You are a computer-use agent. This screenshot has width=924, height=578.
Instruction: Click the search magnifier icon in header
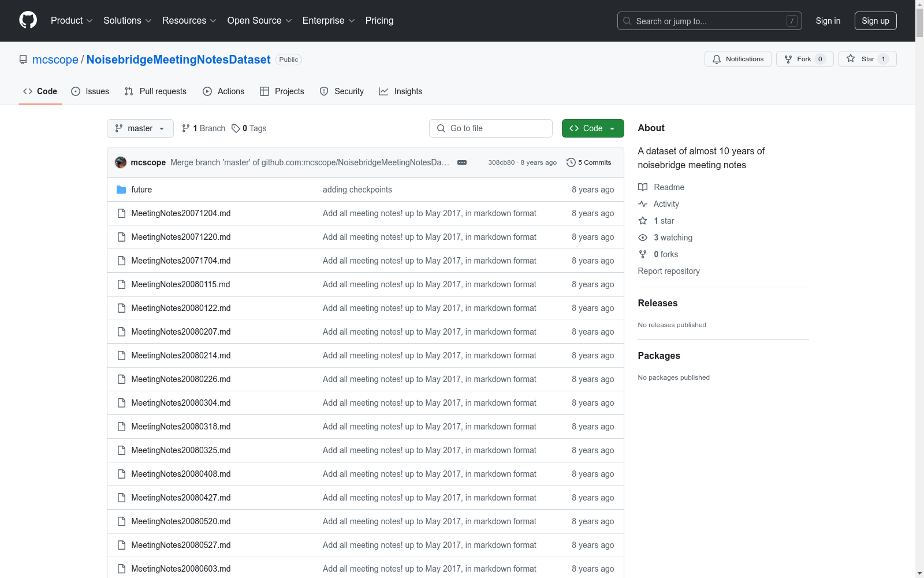627,21
